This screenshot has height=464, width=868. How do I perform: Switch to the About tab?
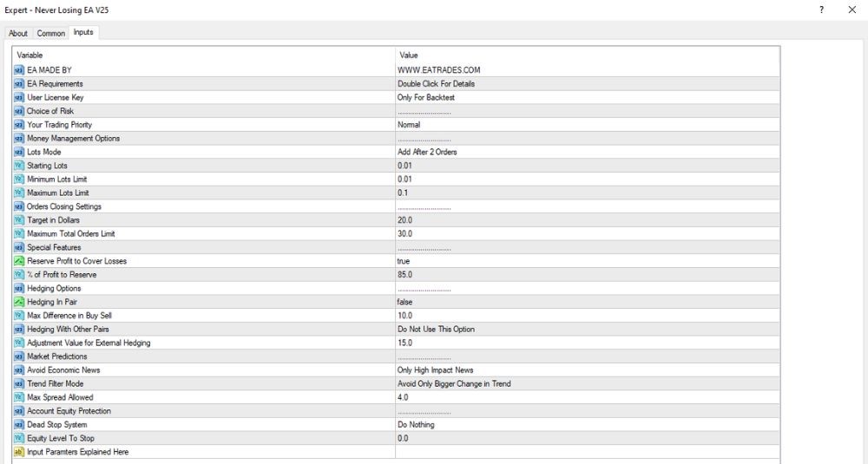18,33
